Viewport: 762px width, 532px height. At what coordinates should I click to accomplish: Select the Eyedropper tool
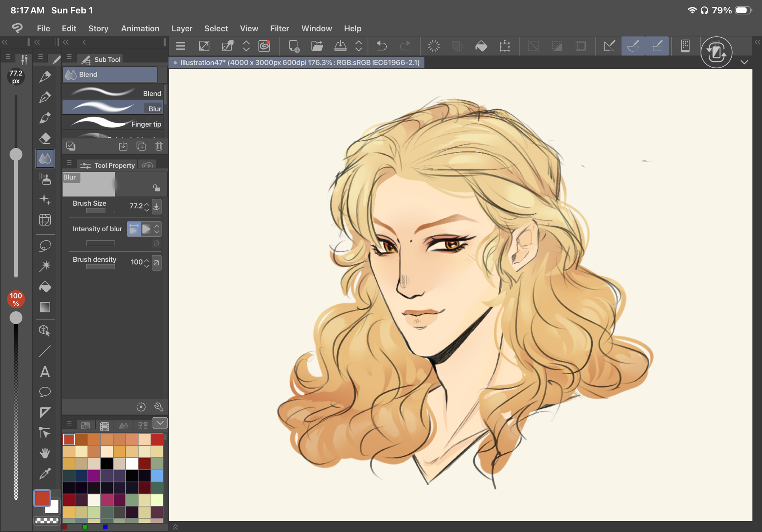tap(45, 474)
